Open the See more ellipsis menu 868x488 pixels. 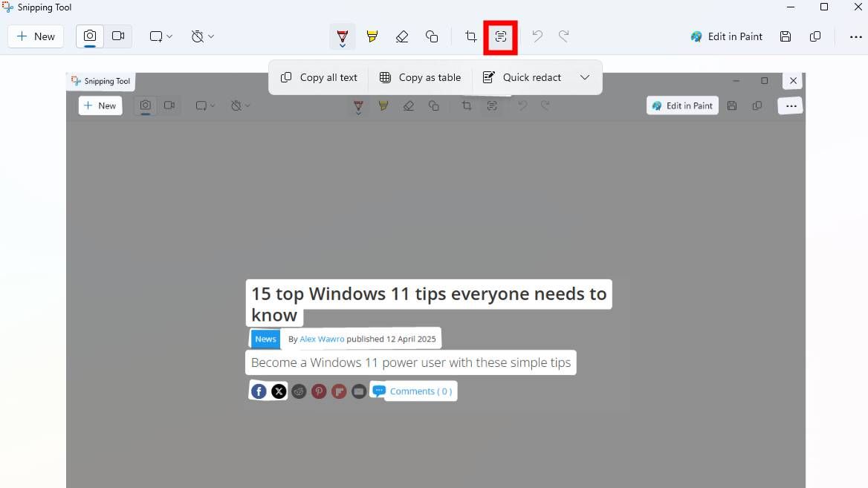857,36
